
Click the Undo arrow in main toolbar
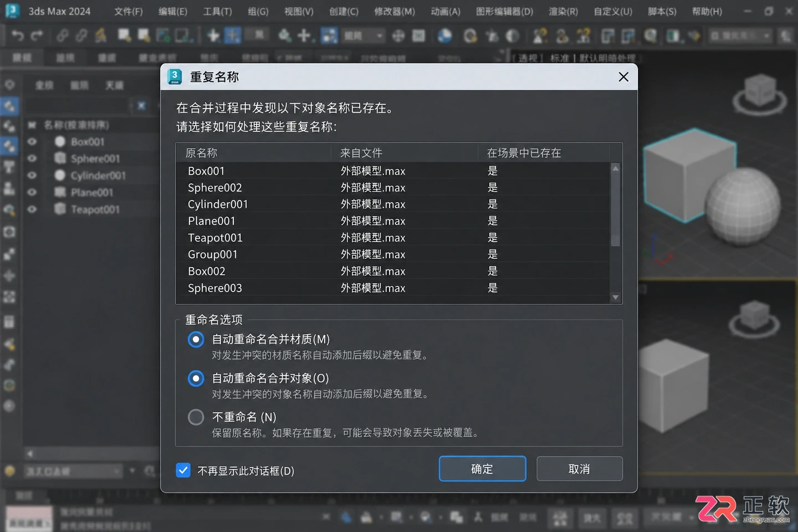18,36
